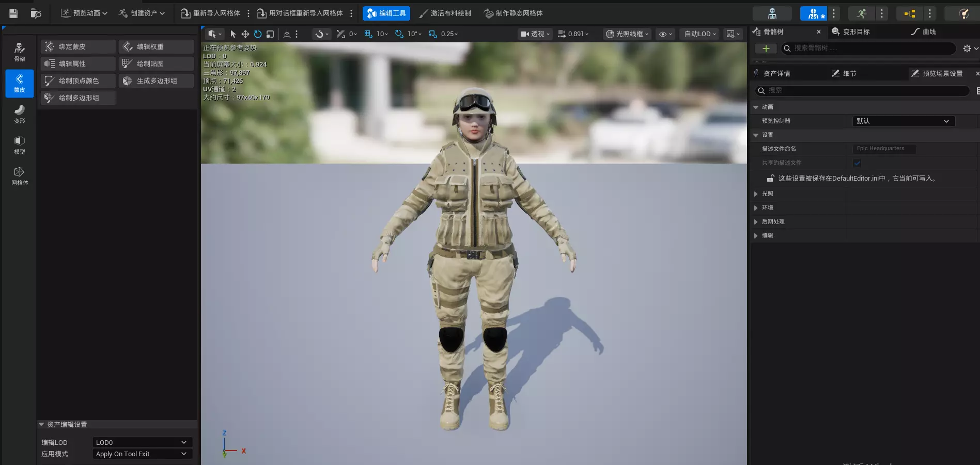Image resolution: width=980 pixels, height=465 pixels.
Task: Choose the scale gizmo tool
Action: click(x=270, y=34)
